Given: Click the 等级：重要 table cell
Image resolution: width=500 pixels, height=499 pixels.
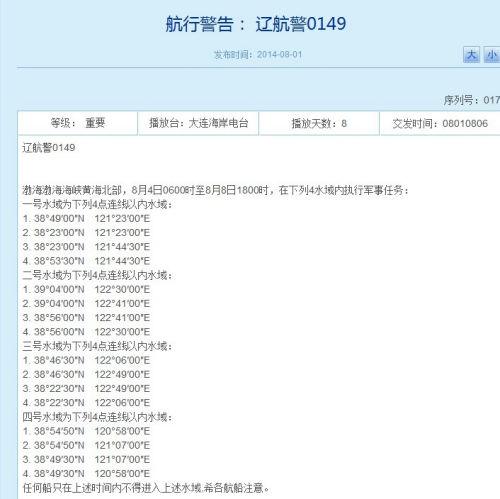Looking at the screenshot, I should [78, 123].
